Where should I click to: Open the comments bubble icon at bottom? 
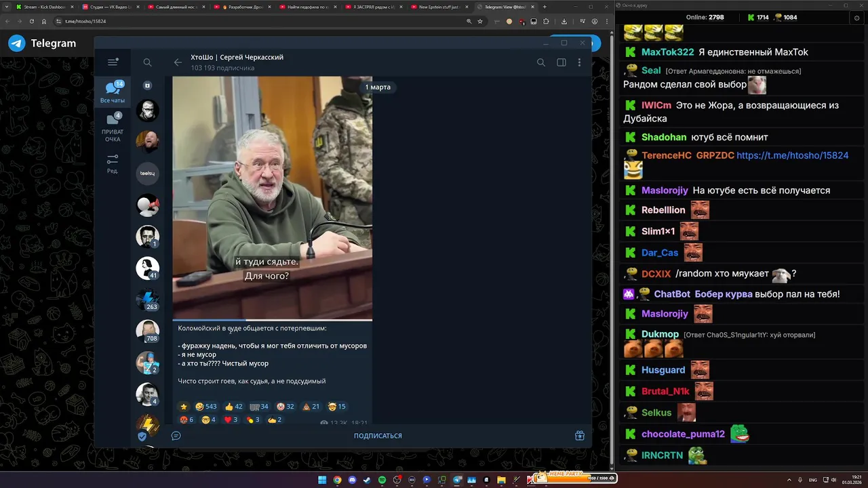(x=176, y=436)
